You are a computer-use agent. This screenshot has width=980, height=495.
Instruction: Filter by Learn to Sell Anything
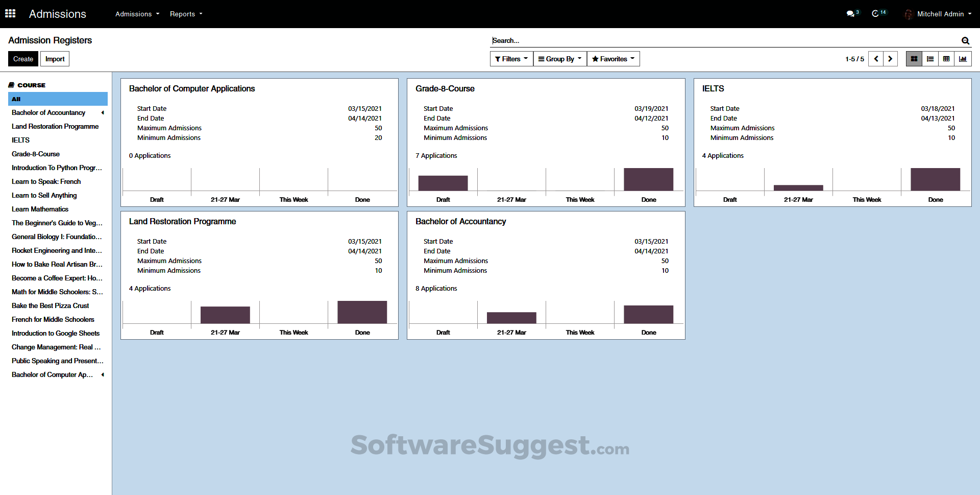point(44,195)
